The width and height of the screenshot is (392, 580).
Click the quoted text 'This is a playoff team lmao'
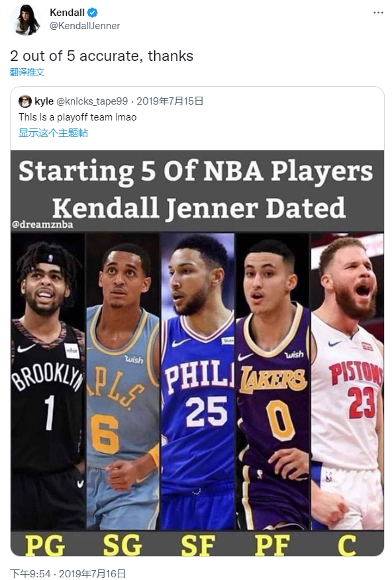[x=77, y=117]
